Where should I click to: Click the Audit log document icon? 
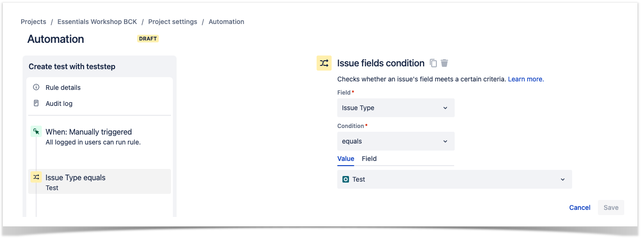[x=36, y=103]
